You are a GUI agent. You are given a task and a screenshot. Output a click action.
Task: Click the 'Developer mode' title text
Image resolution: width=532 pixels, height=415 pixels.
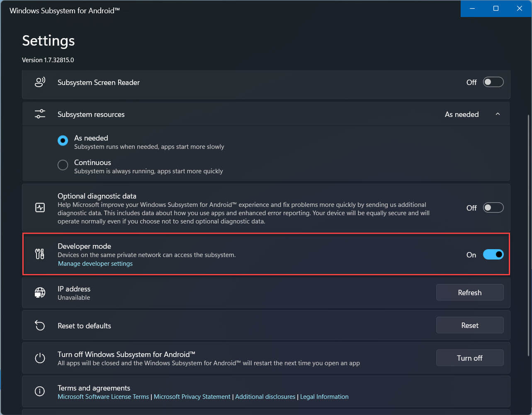point(84,246)
